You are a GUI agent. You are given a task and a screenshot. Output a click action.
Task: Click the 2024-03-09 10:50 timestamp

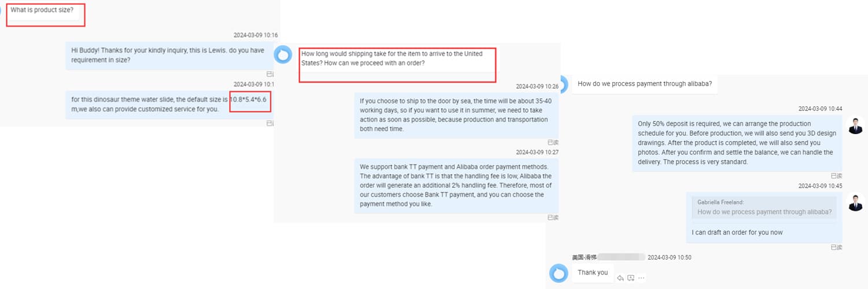pyautogui.click(x=669, y=257)
